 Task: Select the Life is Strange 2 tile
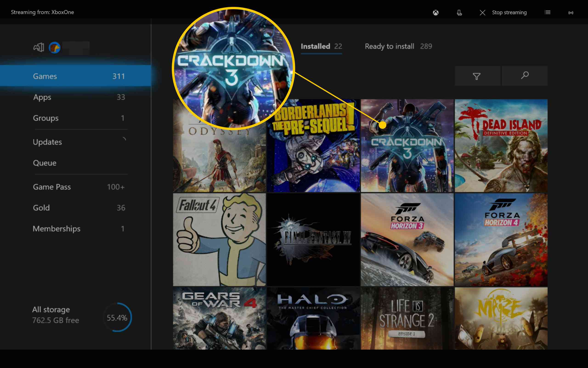click(407, 318)
